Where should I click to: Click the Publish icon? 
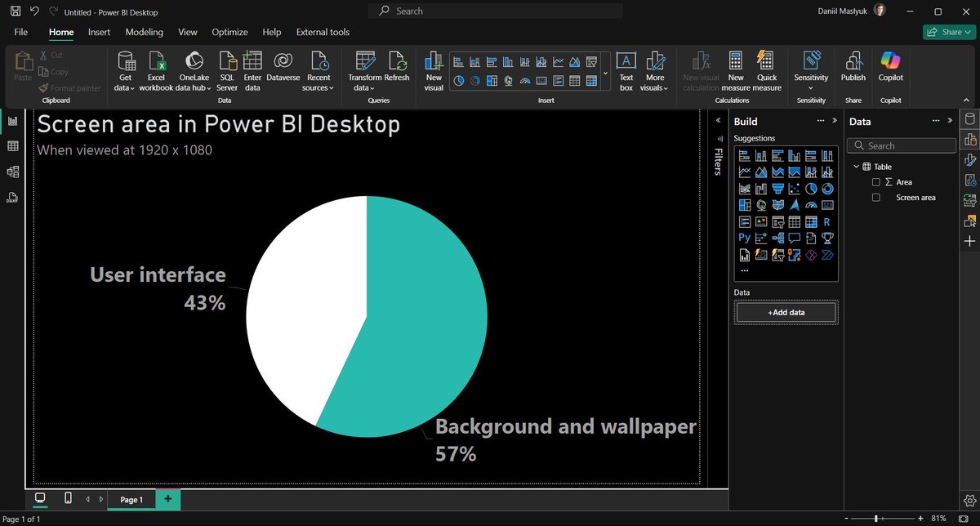(853, 61)
